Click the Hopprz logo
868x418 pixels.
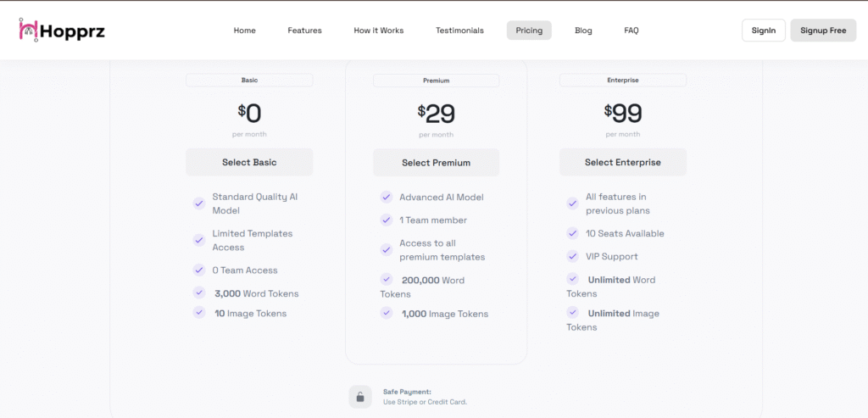tap(61, 31)
